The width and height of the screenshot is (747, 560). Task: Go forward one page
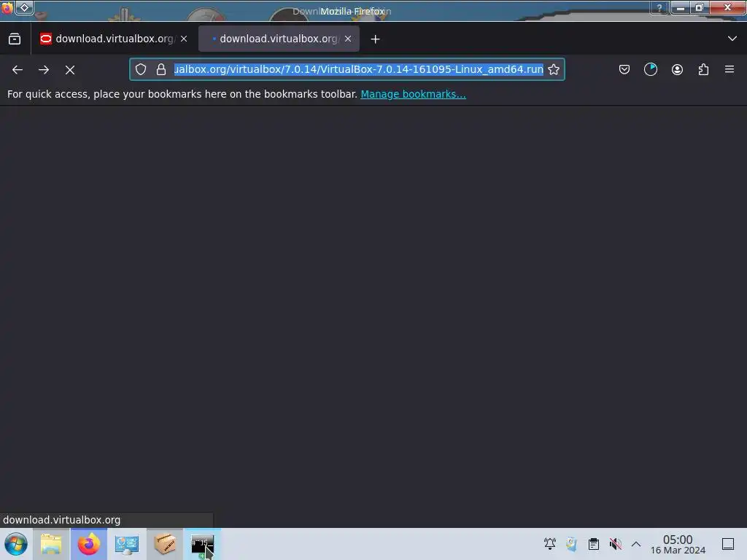44,70
